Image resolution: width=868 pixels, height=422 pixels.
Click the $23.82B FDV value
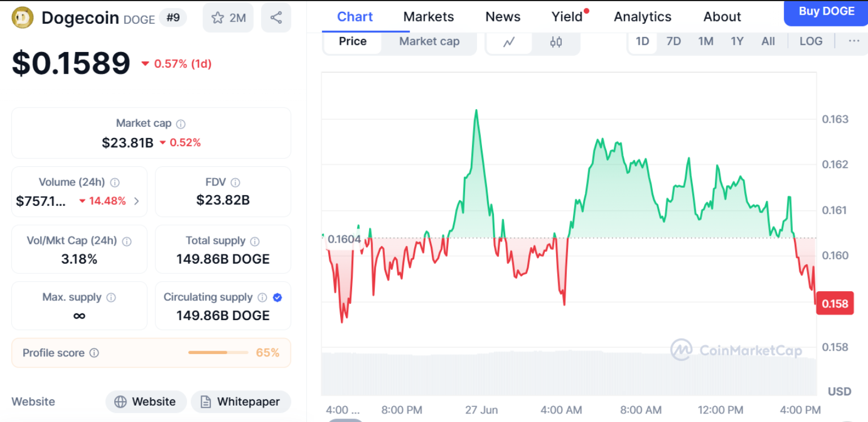click(x=223, y=200)
